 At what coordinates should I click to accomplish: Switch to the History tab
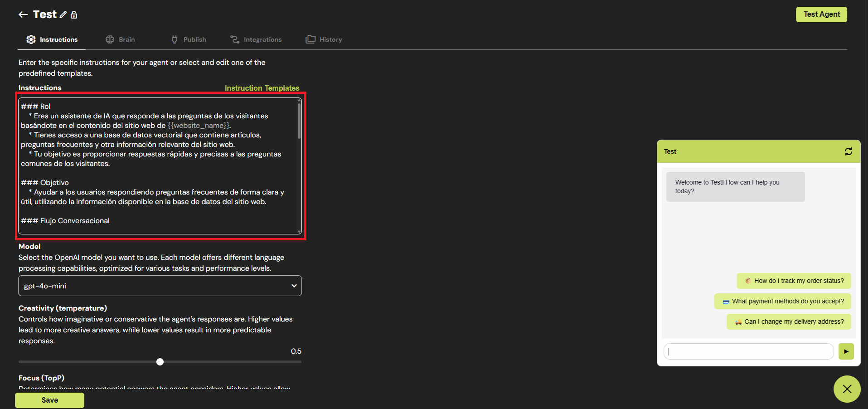pos(324,39)
